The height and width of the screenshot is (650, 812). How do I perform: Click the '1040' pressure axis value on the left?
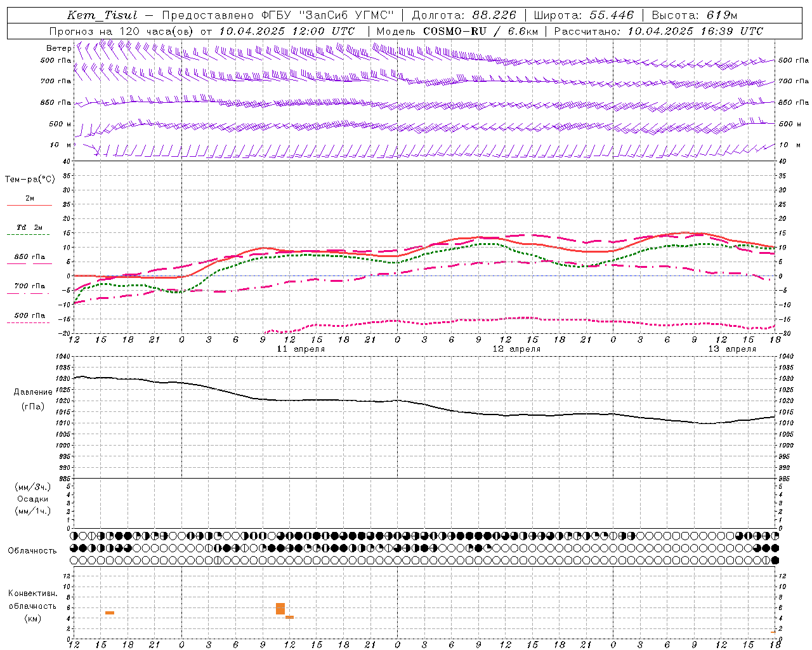[62, 357]
